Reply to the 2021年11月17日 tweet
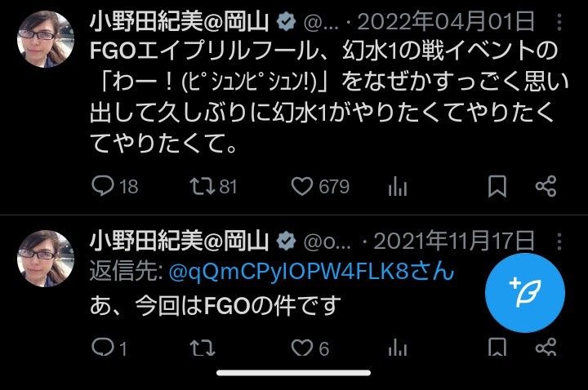 click(x=109, y=348)
